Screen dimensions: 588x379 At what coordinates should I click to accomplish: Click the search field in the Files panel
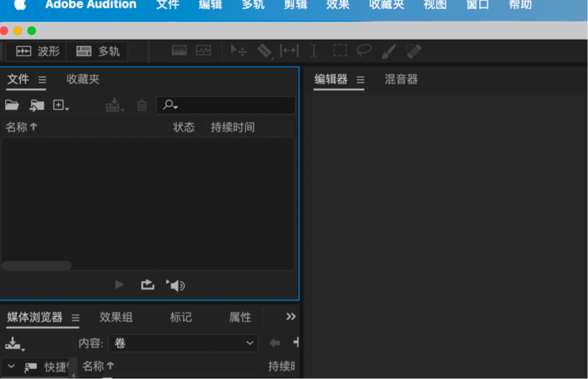(x=226, y=105)
